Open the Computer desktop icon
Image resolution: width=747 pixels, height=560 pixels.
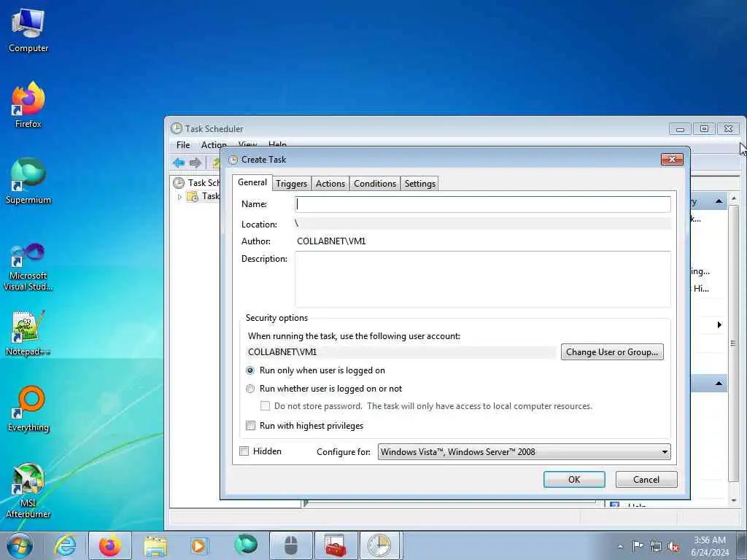(28, 31)
